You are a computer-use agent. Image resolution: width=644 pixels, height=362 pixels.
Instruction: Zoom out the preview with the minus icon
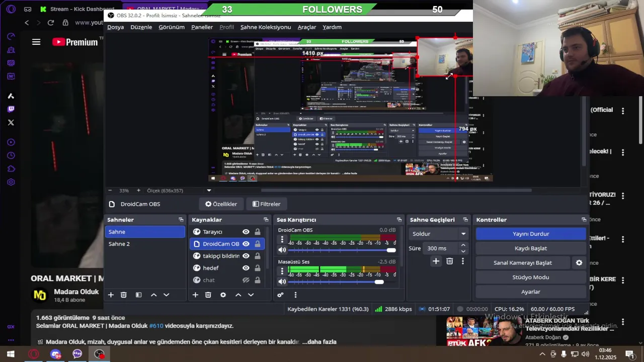click(x=110, y=191)
